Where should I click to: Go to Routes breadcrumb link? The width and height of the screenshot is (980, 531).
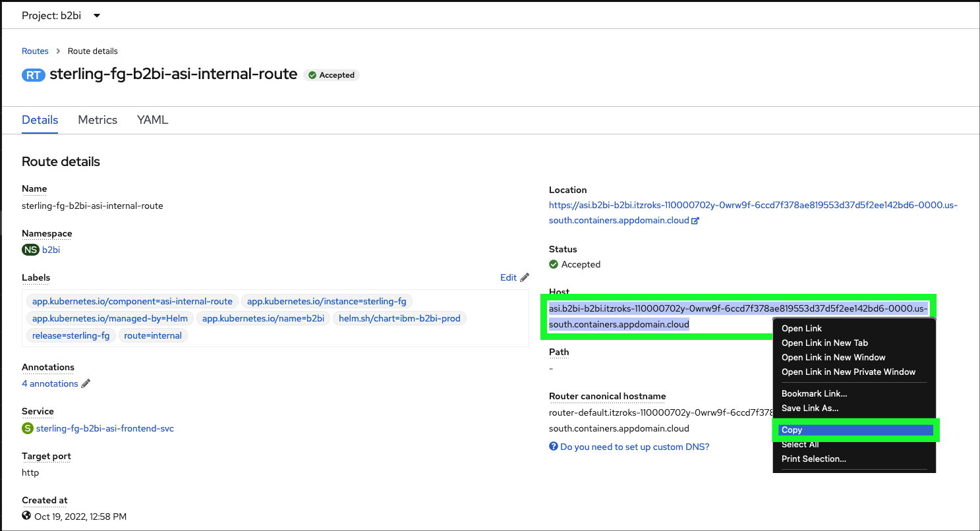(35, 51)
